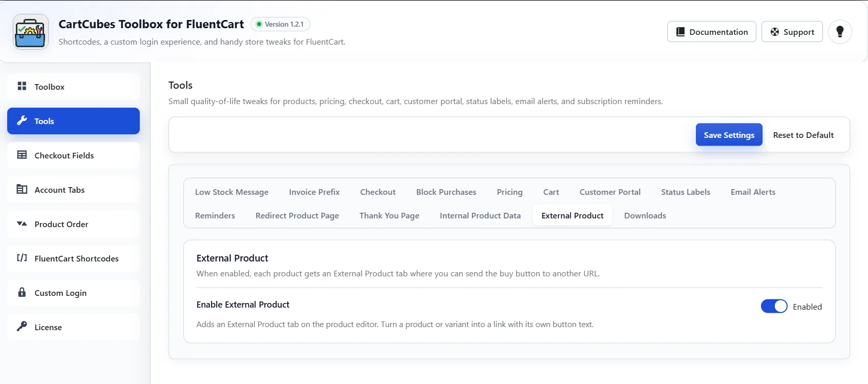Select the Checkout tab
The height and width of the screenshot is (384, 868).
378,192
